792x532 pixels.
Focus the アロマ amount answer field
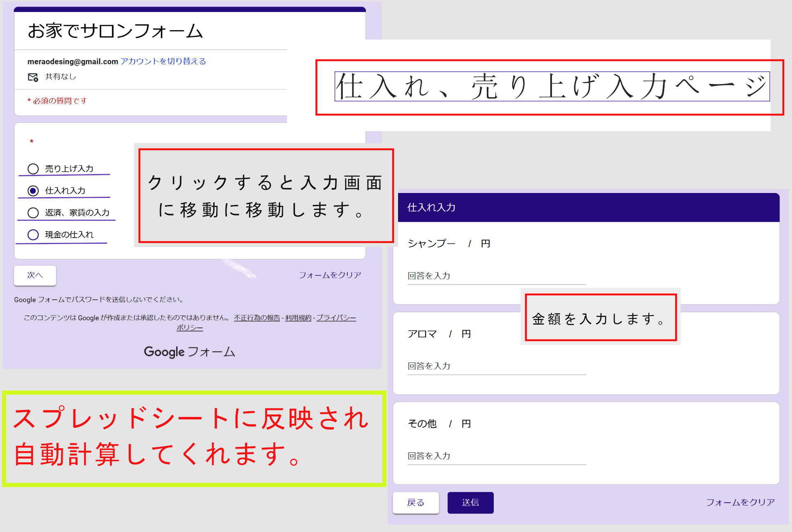click(496, 366)
